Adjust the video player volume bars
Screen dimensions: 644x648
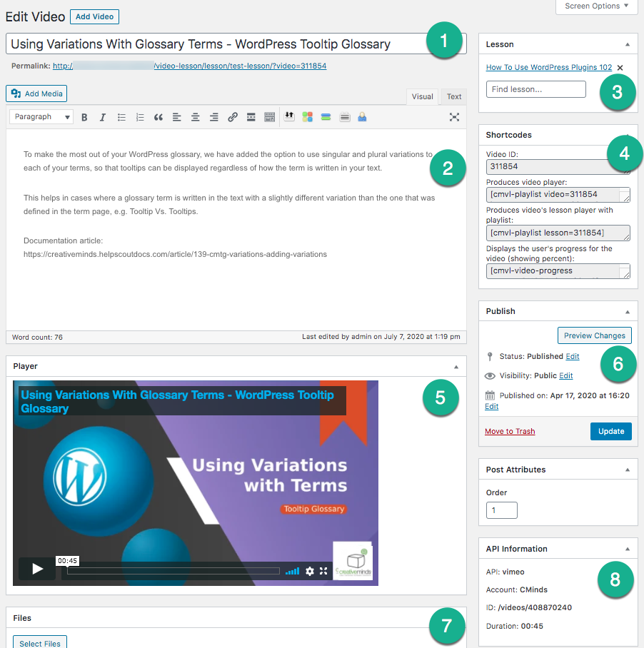(292, 571)
